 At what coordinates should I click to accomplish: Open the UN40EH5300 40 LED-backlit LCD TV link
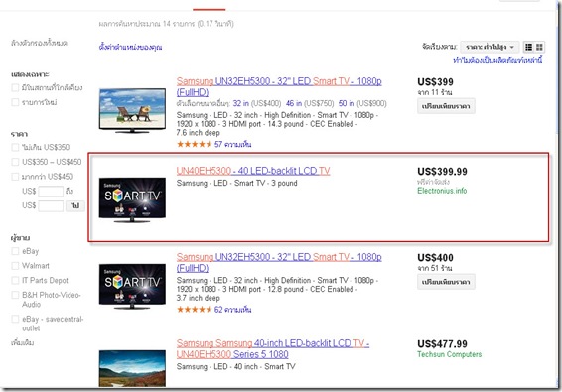(253, 171)
